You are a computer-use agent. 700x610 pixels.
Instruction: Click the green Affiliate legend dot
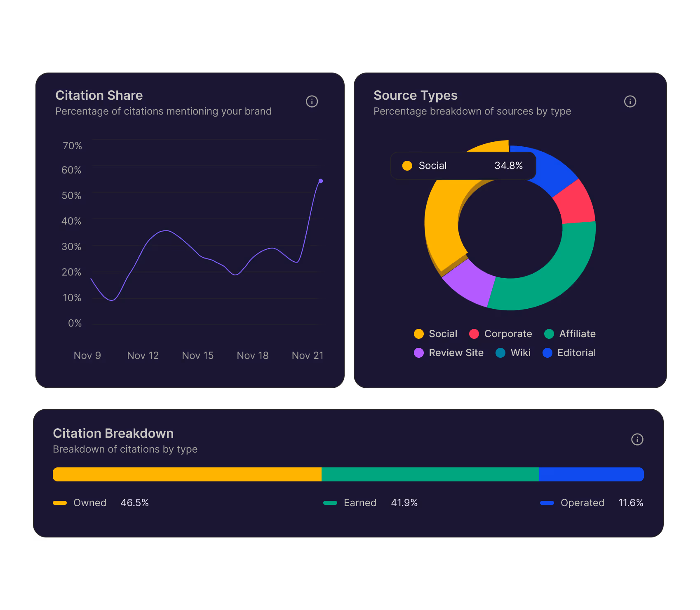[x=548, y=334]
